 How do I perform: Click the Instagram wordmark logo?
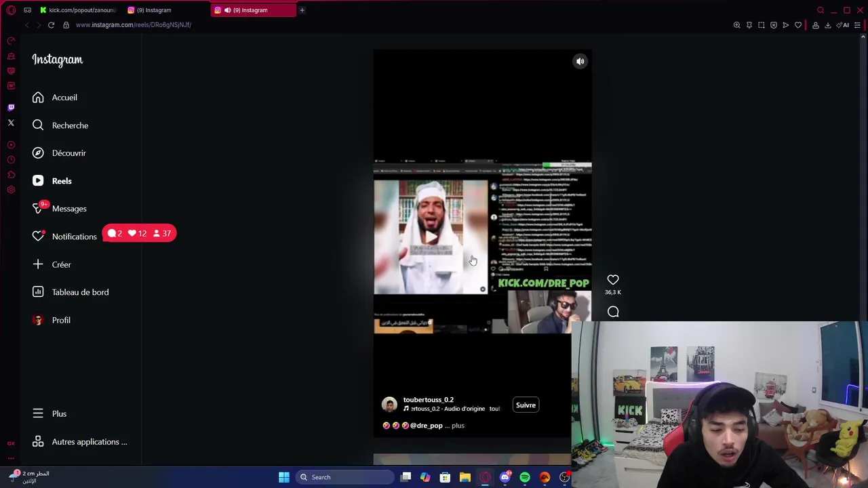(x=58, y=60)
